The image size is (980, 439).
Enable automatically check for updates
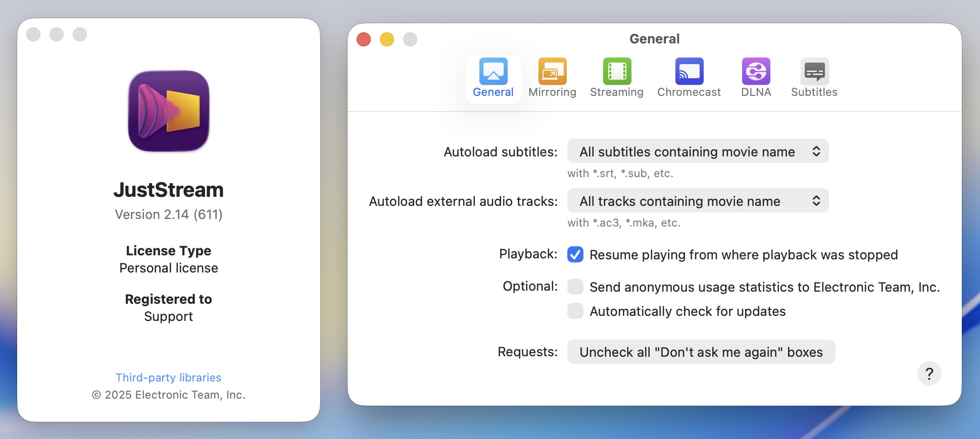pyautogui.click(x=575, y=311)
